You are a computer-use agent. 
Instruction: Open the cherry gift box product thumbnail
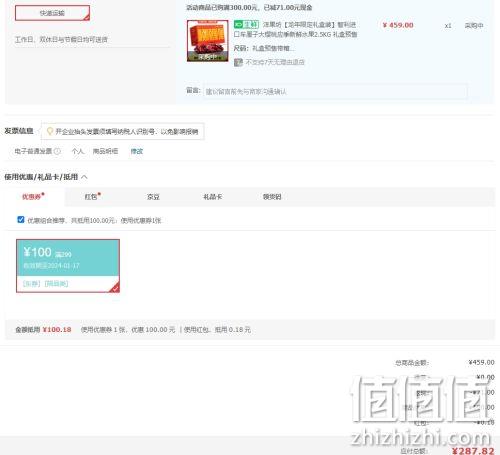coord(208,41)
